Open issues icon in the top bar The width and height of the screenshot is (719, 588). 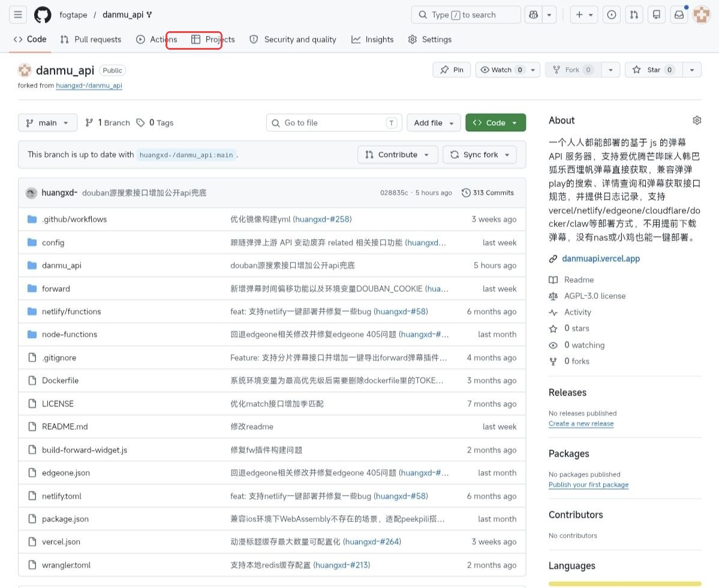pos(611,14)
